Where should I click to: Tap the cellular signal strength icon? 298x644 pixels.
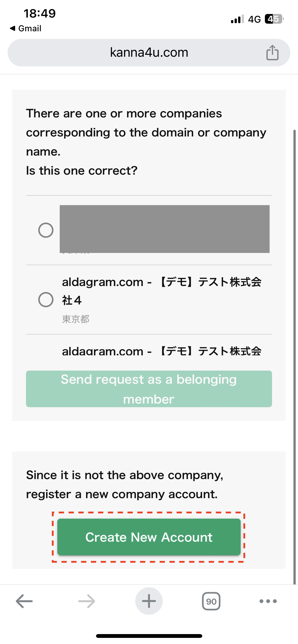pos(237,19)
